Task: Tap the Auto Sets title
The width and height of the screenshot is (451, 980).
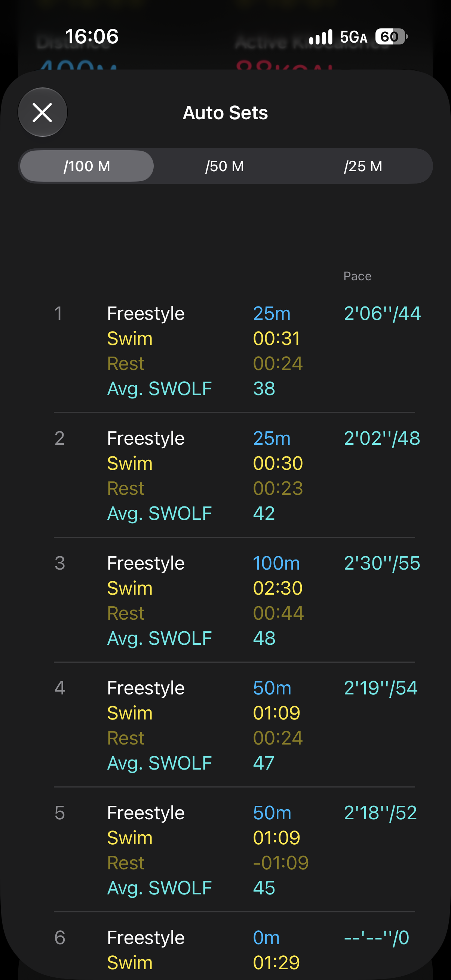Action: (x=225, y=113)
